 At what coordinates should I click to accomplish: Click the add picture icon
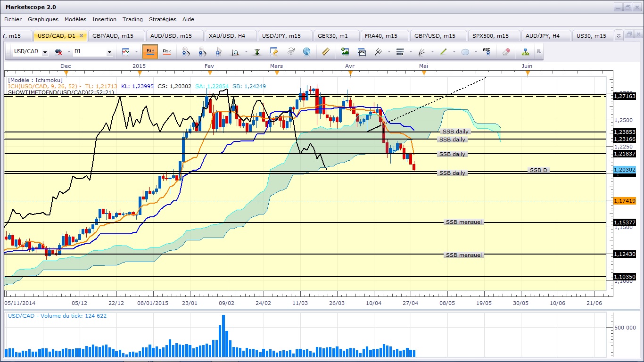pyautogui.click(x=345, y=52)
